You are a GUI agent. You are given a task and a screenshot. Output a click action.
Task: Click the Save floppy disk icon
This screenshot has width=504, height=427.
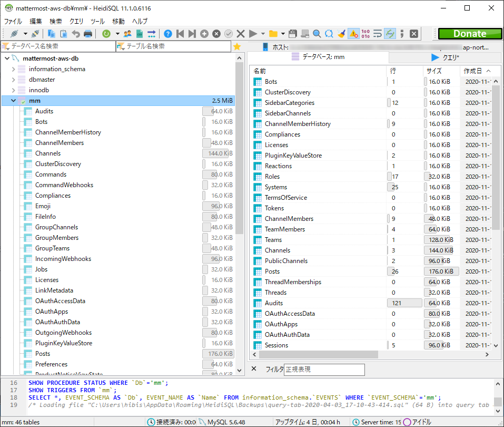click(292, 34)
